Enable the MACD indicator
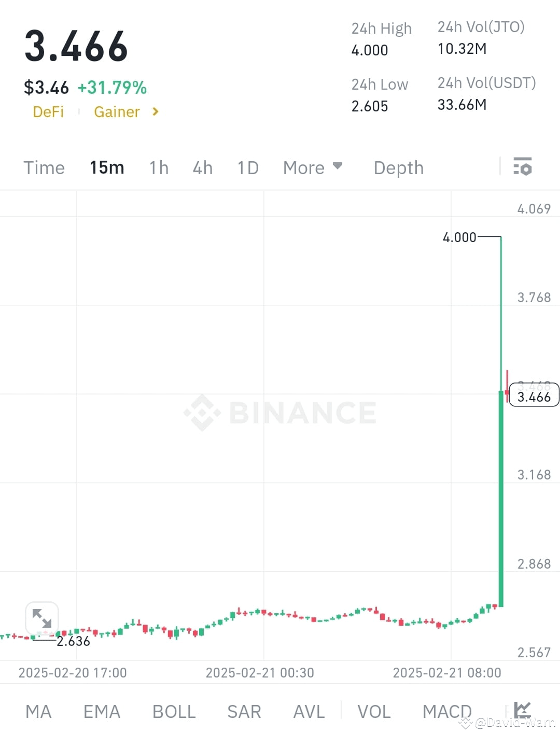 point(446,711)
